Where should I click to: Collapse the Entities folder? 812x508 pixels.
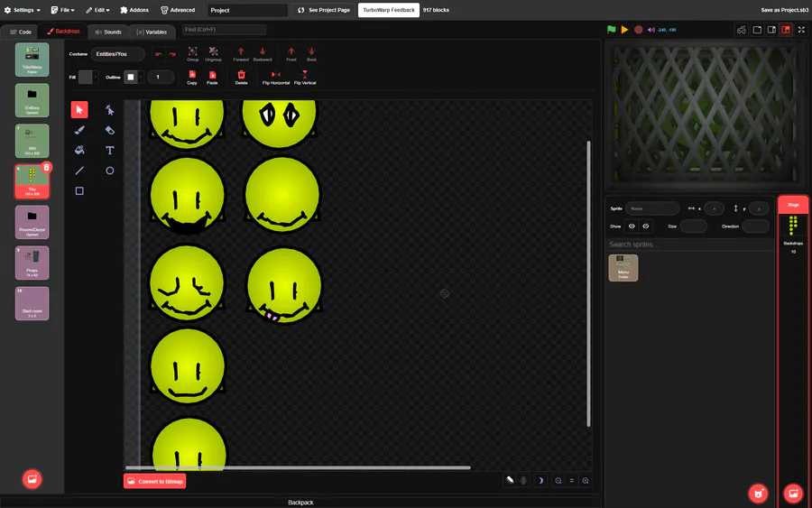coord(32,100)
